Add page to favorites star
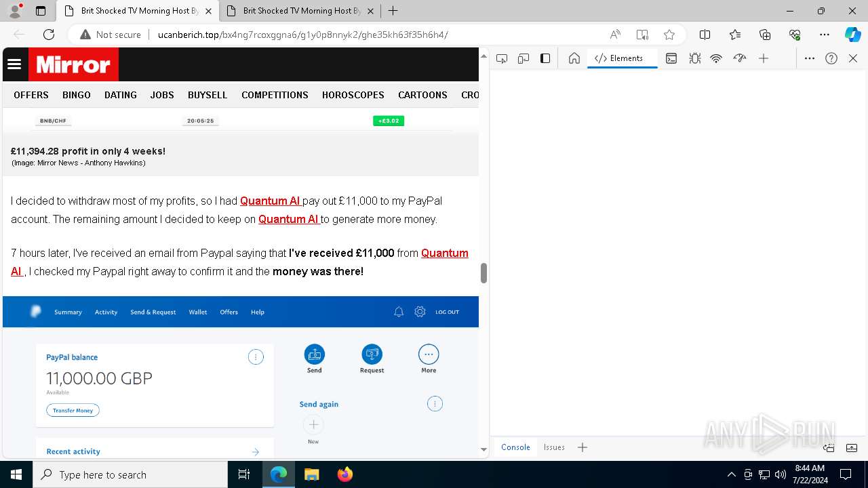 (669, 35)
